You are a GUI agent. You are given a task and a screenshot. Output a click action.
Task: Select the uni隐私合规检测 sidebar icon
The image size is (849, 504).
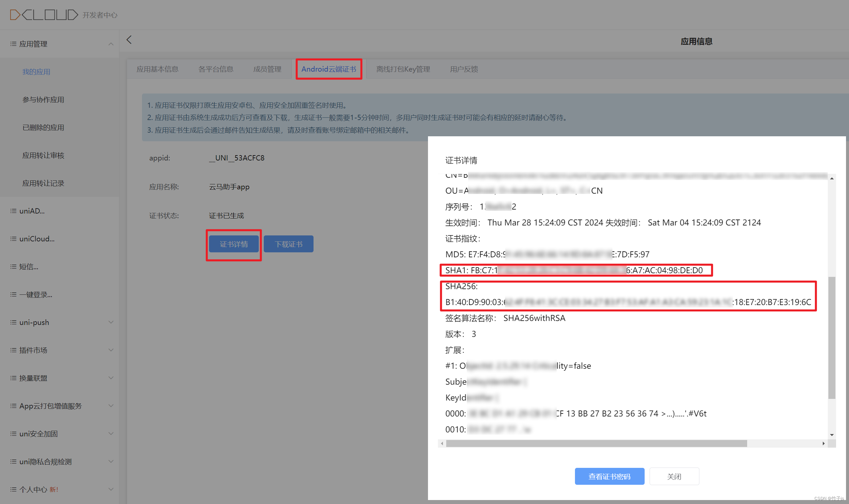click(x=13, y=461)
